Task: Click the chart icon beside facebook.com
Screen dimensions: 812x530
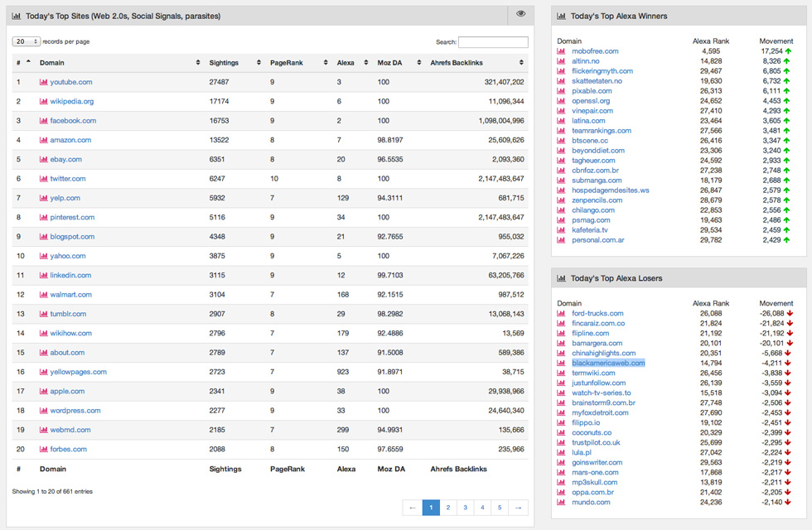Action: (43, 121)
